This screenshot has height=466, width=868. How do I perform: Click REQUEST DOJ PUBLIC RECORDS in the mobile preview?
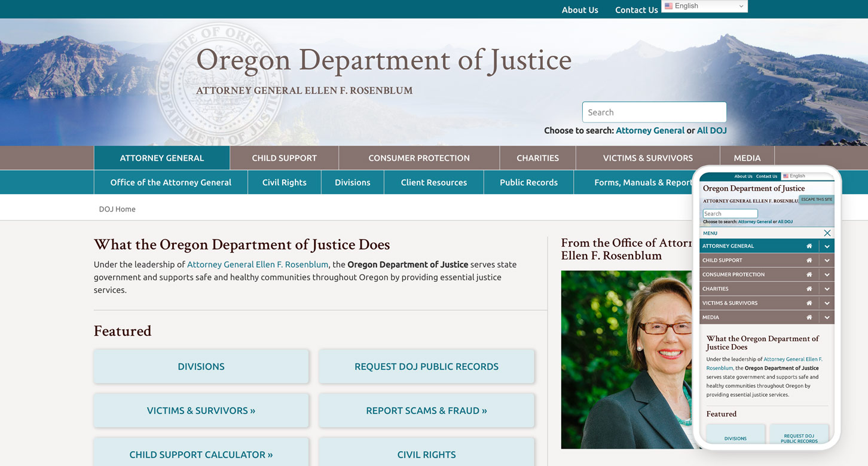[799, 436]
